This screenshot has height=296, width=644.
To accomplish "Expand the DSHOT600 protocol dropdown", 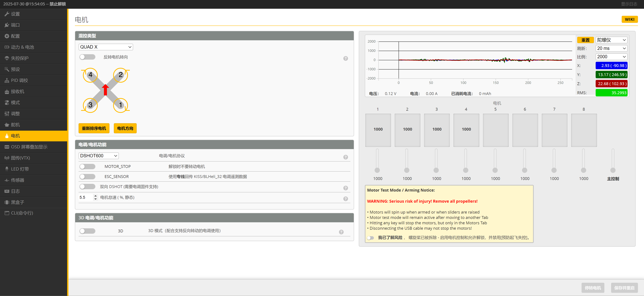I will coord(99,156).
